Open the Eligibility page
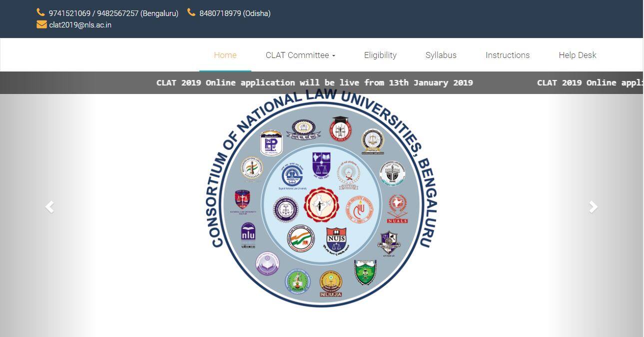Image resolution: width=644 pixels, height=337 pixels. (x=380, y=55)
